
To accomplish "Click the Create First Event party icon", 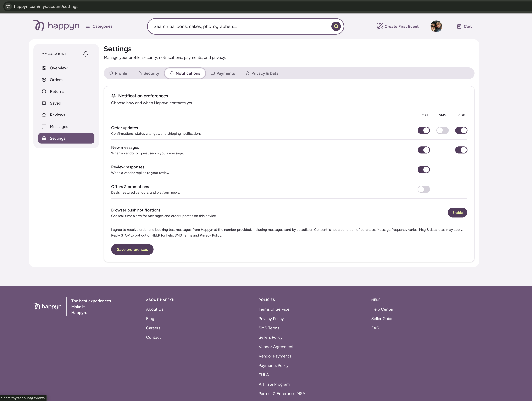I will pos(379,26).
